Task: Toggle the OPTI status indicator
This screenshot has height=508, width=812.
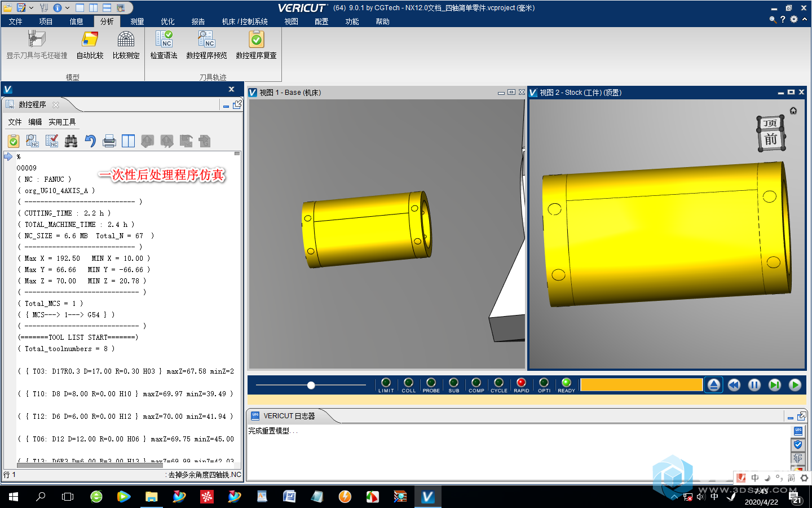Action: click(544, 385)
